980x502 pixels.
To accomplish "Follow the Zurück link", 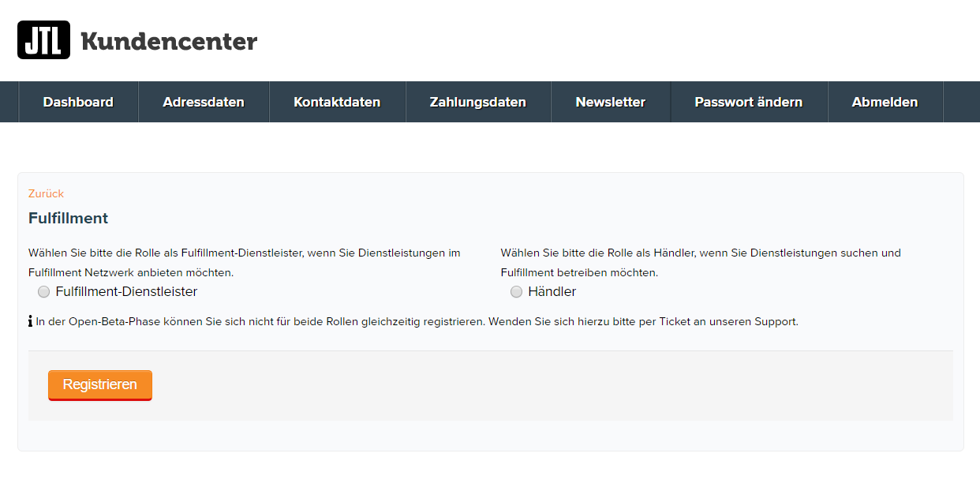I will click(46, 193).
